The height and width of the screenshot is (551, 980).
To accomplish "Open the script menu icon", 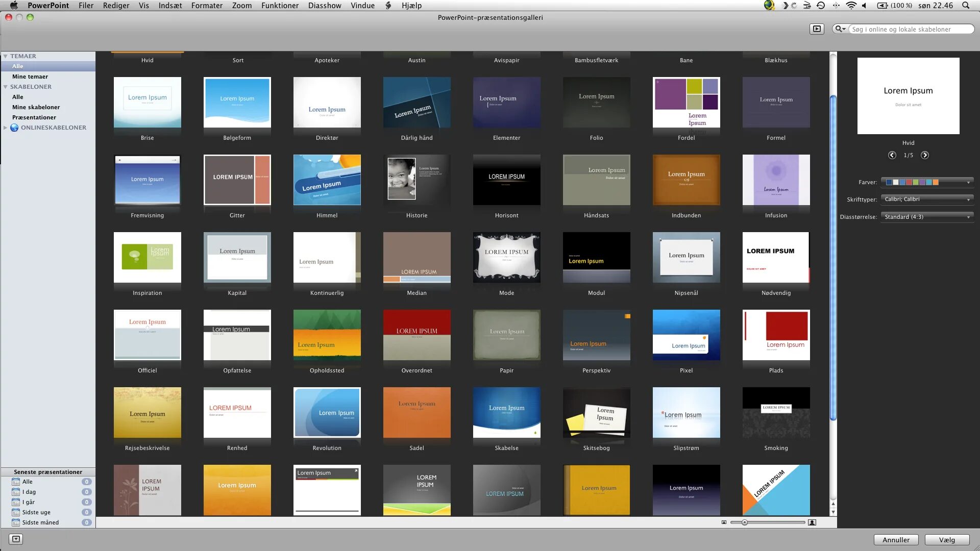I will point(388,6).
